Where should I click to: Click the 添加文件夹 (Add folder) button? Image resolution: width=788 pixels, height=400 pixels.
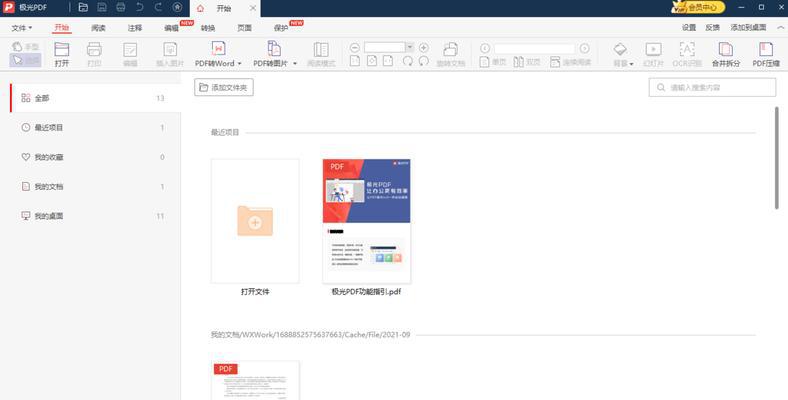224,87
